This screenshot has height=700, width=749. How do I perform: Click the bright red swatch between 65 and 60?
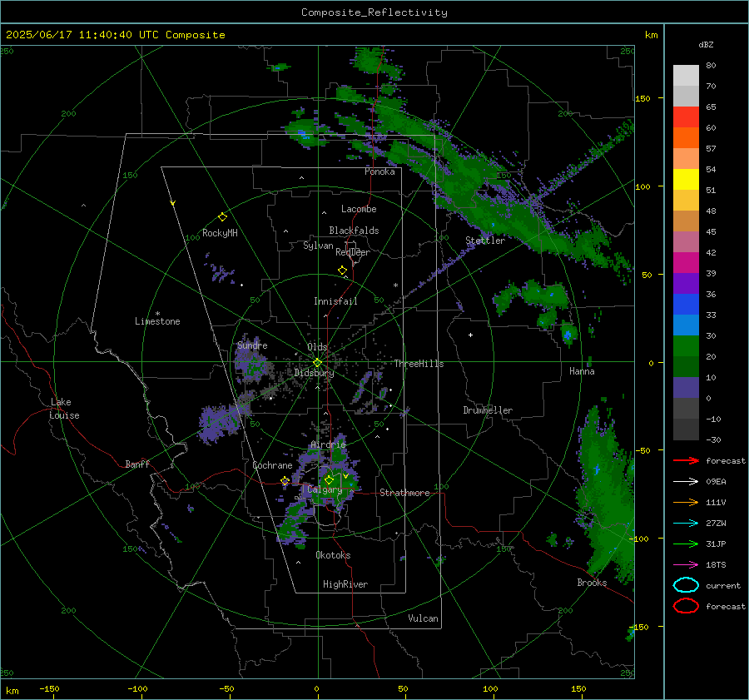click(686, 117)
